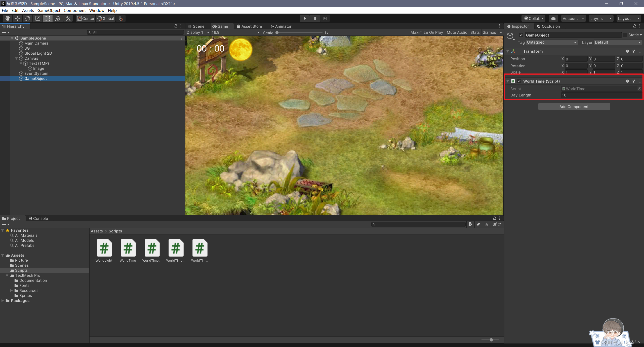The width and height of the screenshot is (644, 347).
Task: Toggle pivot Center mode
Action: [x=86, y=18]
